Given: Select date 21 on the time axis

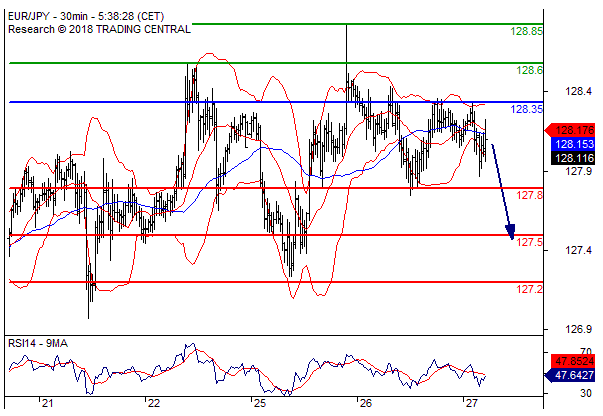Looking at the screenshot, I should (46, 404).
